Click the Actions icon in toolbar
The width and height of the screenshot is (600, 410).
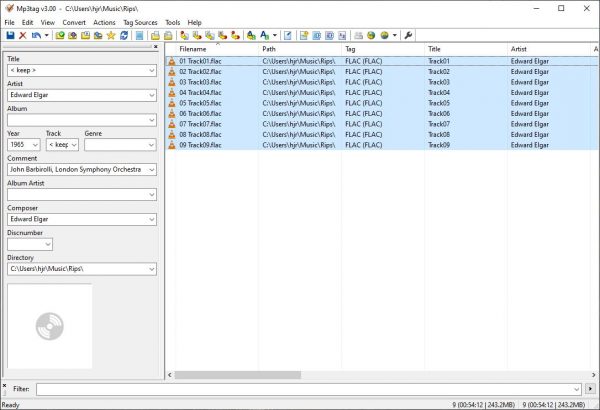pos(251,36)
